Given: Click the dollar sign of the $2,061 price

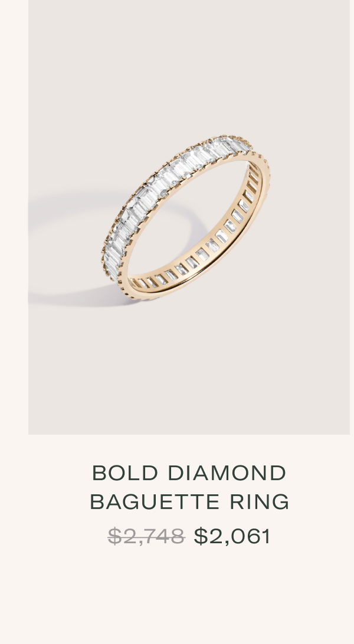Looking at the screenshot, I should pyautogui.click(x=201, y=536).
